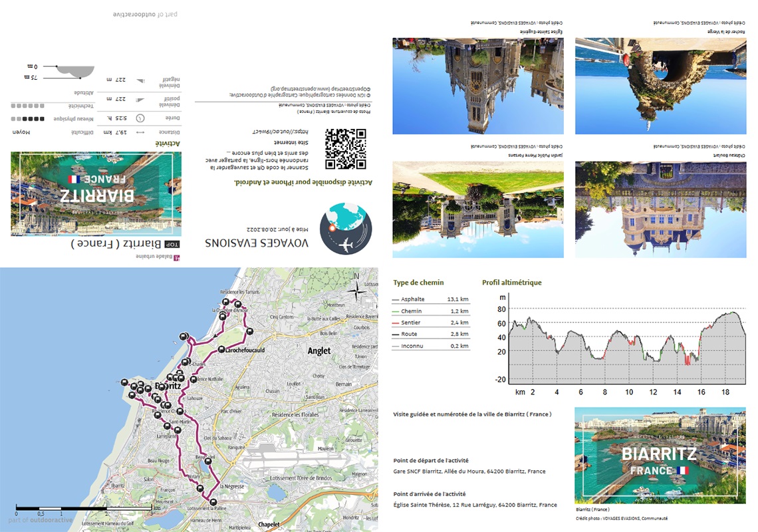Click the Technicité rating dots
Image resolution: width=758 pixels, height=532 pixels.
(x=27, y=106)
